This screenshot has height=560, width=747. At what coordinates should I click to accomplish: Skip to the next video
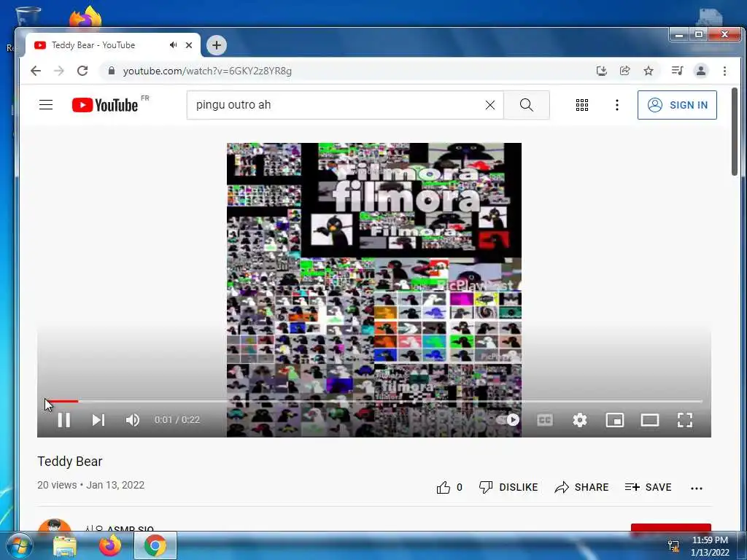[98, 420]
